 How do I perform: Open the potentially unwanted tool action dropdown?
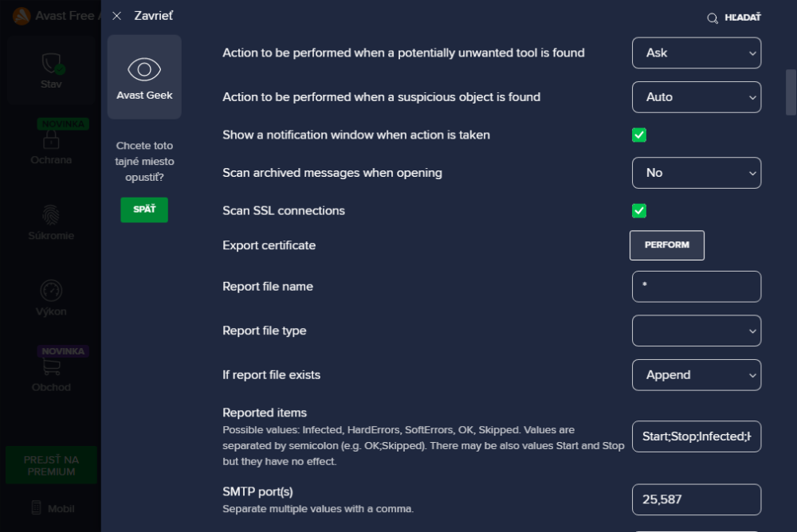[696, 53]
